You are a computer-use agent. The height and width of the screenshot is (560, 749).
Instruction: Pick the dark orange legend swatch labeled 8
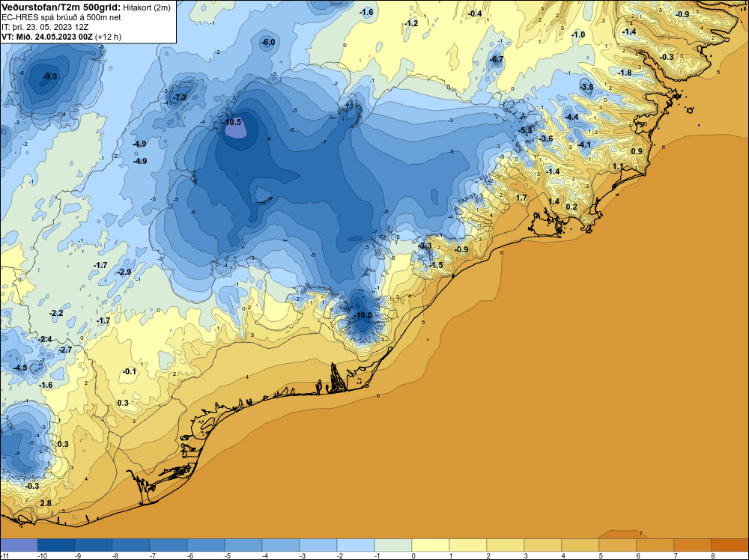[730, 545]
